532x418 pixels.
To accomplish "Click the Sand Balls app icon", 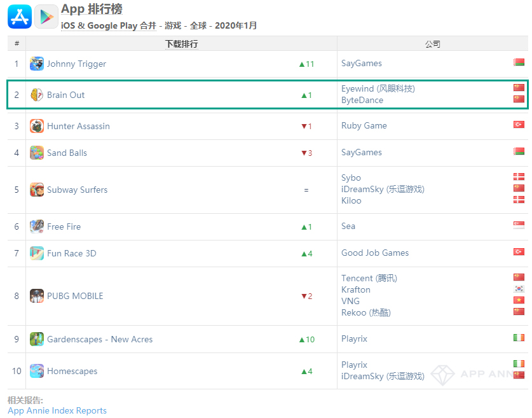I will pos(37,153).
